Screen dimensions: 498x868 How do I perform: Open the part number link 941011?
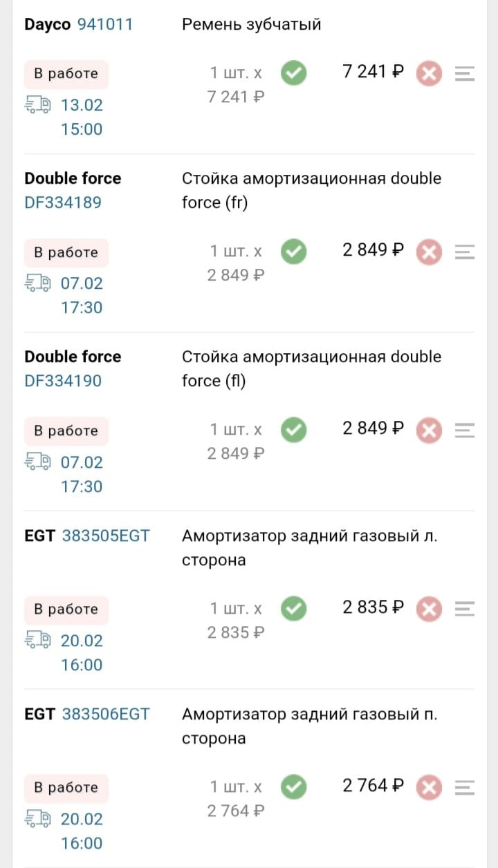(104, 23)
